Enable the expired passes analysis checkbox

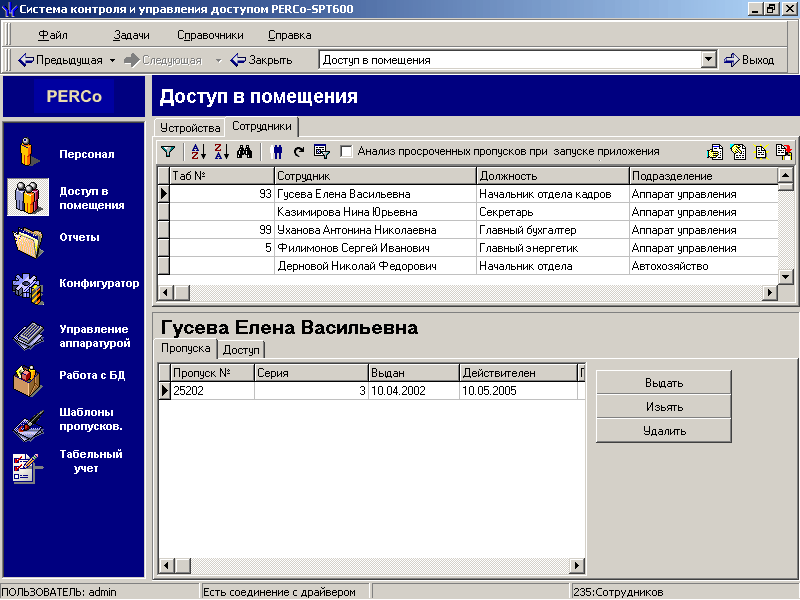tap(347, 152)
